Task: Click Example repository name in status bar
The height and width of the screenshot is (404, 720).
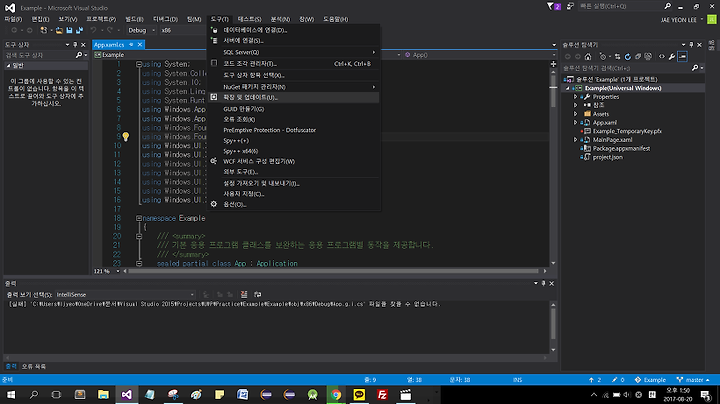Action: 650,380
